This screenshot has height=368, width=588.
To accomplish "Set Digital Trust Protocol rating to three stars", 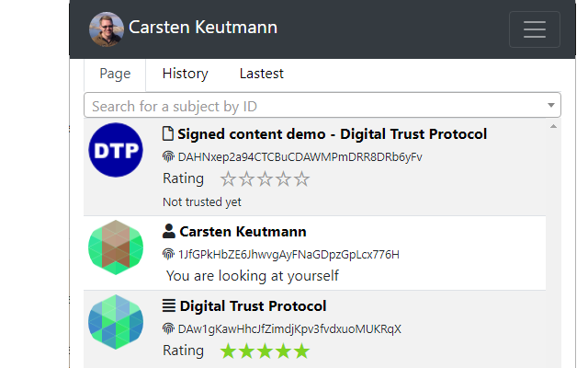I will 266,351.
